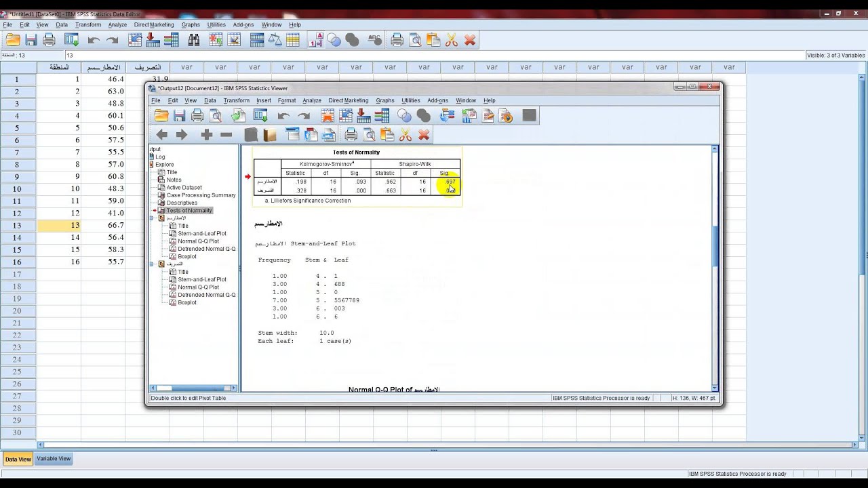Image resolution: width=868 pixels, height=488 pixels.
Task: Select row 13 header in the Data Editor
Action: [18, 226]
